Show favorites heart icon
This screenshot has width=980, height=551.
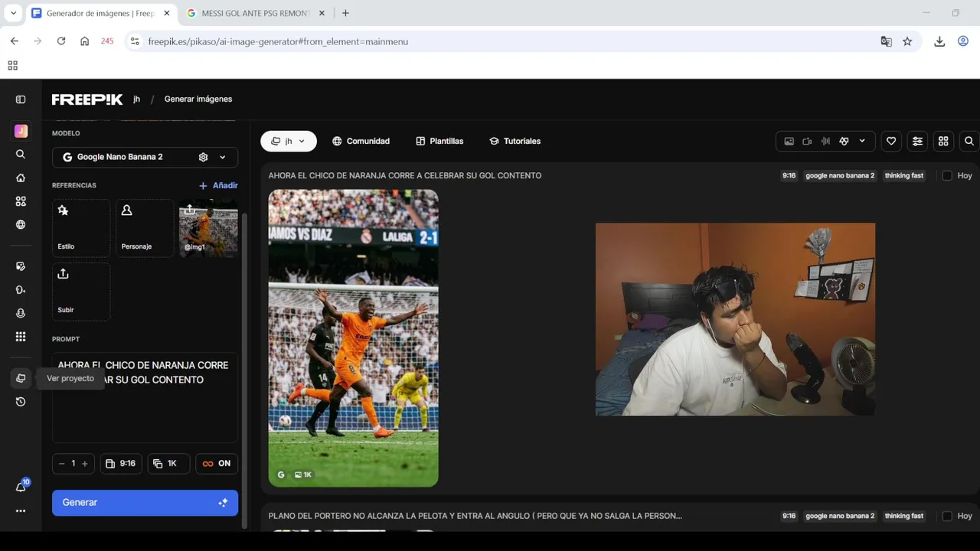coord(891,141)
